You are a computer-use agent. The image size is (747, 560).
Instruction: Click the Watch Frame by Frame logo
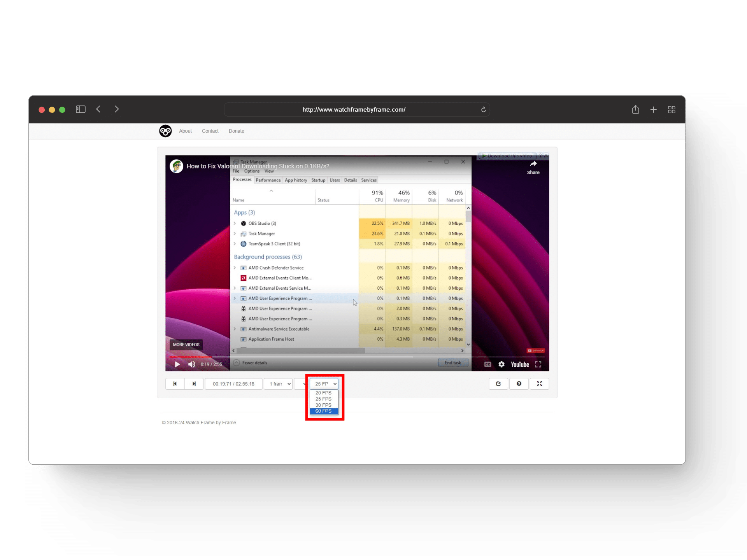[165, 131]
